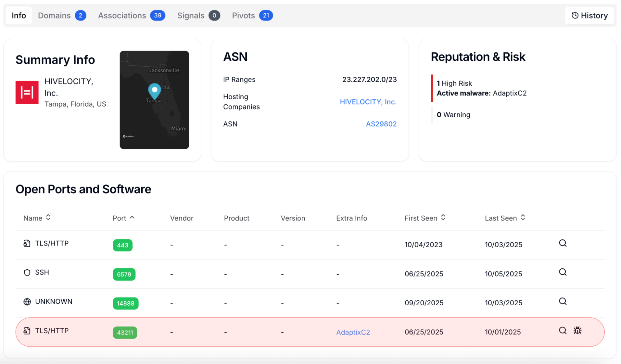Click the Tampa map location pin
Viewport: 621px width, 364px height.
[154, 90]
